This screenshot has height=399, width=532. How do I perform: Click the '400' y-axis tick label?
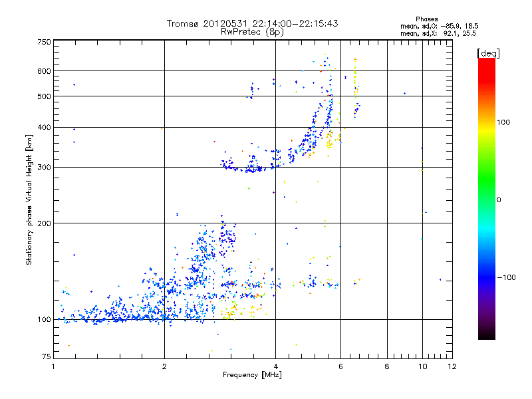[45, 127]
